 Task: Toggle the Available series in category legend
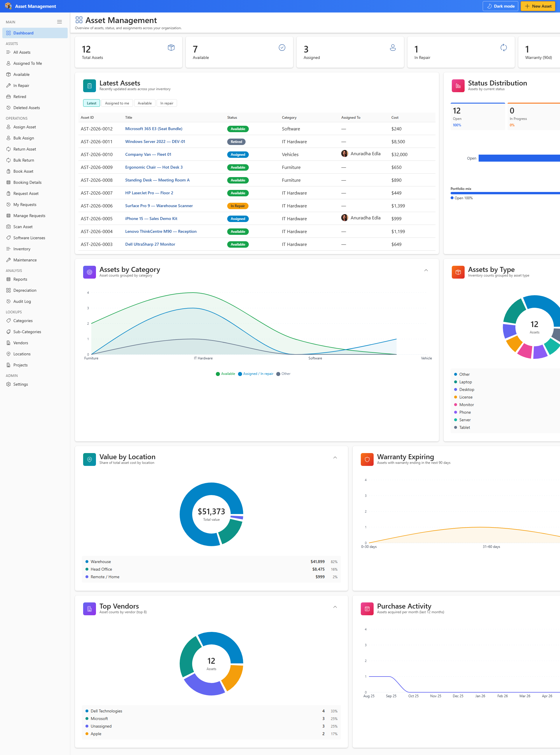pyautogui.click(x=225, y=374)
